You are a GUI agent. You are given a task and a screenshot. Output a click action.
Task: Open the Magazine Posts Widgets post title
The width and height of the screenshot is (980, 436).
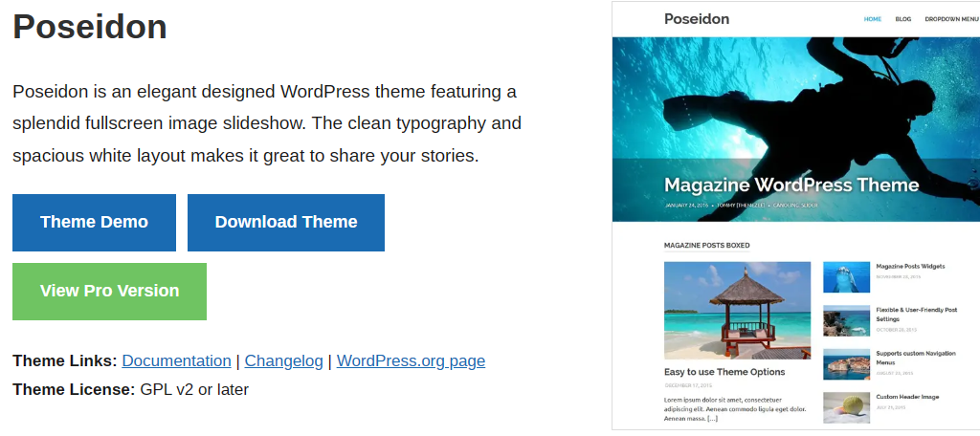coord(910,266)
